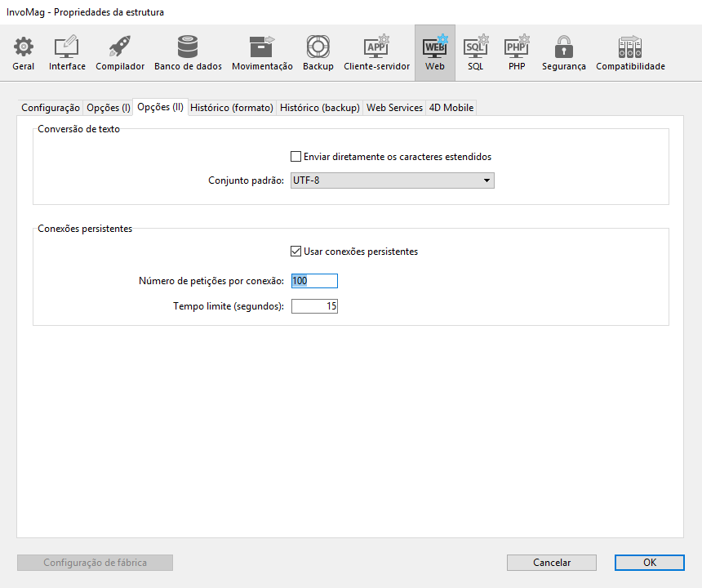Enable Enviar diretamente os caracteres estendidos
The image size is (702, 588).
(x=296, y=157)
